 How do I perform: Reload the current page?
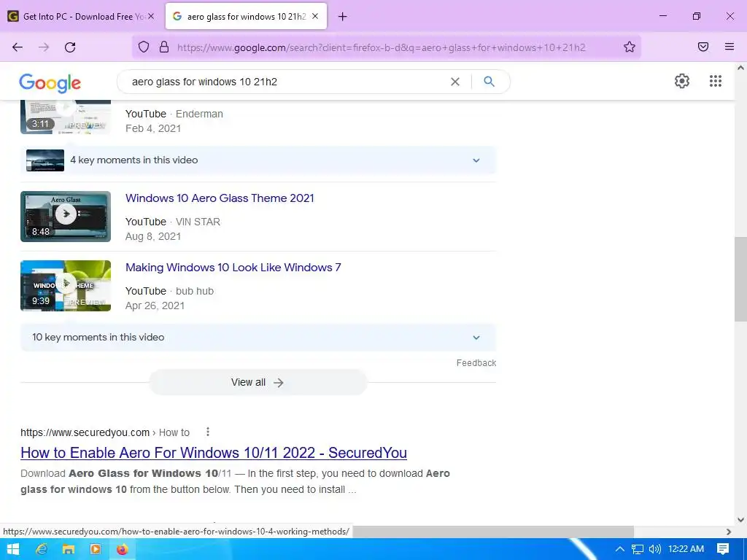tap(70, 47)
